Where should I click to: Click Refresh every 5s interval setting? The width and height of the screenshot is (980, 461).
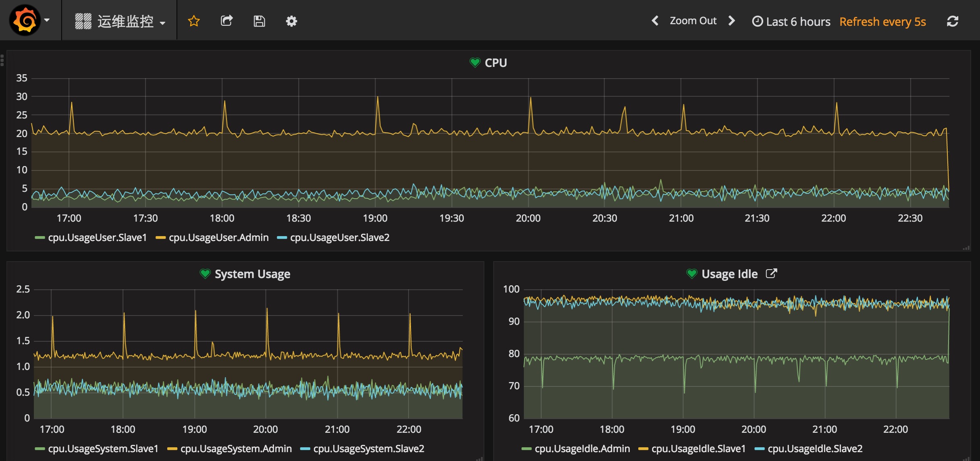[882, 21]
